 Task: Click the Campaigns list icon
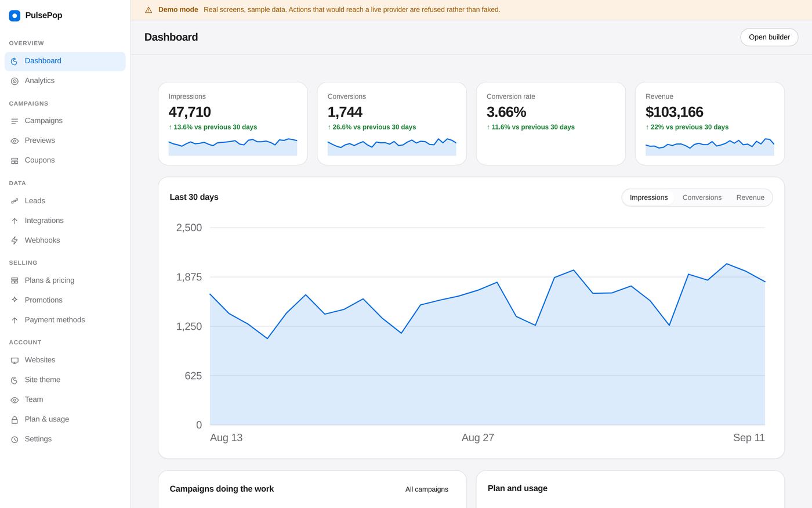[14, 121]
